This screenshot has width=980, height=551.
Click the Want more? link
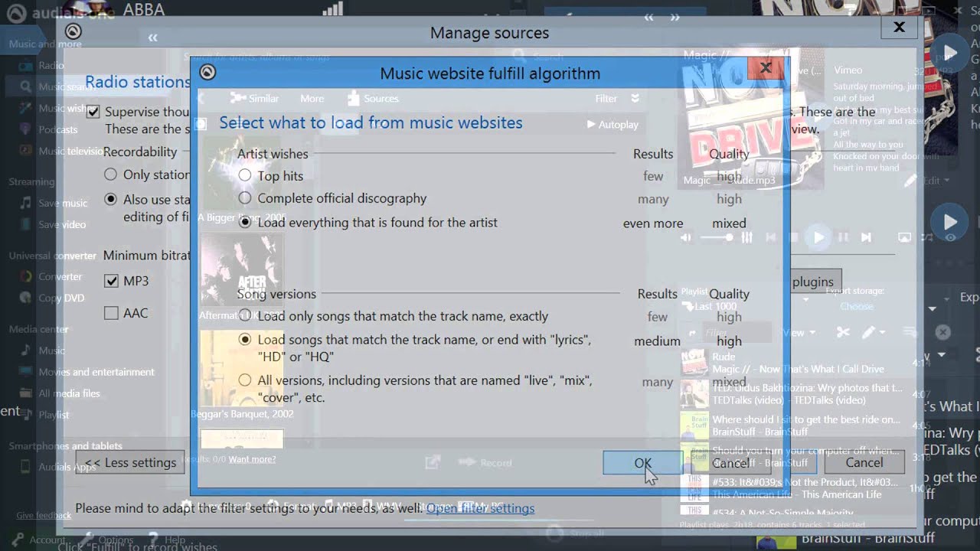pos(252,459)
